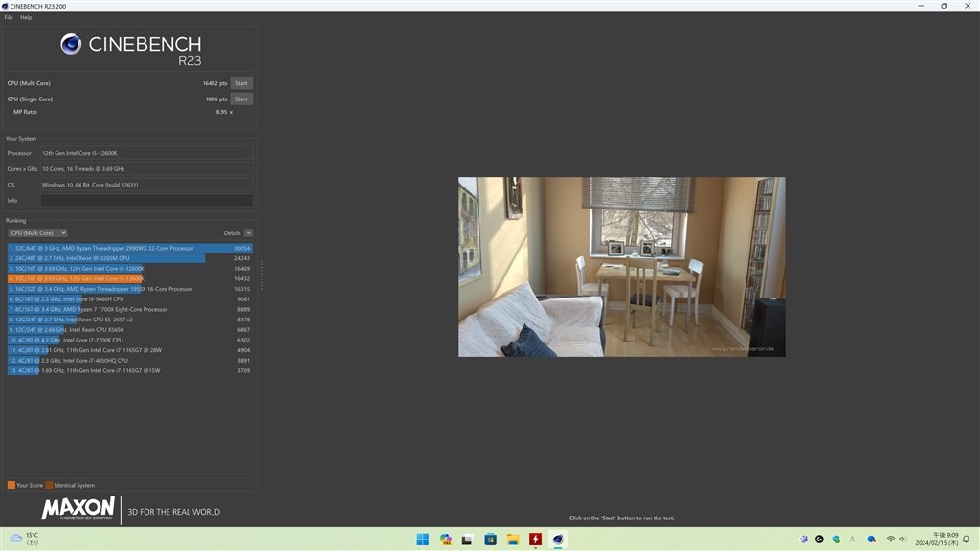Open Microsoft Store from the taskbar

click(490, 540)
